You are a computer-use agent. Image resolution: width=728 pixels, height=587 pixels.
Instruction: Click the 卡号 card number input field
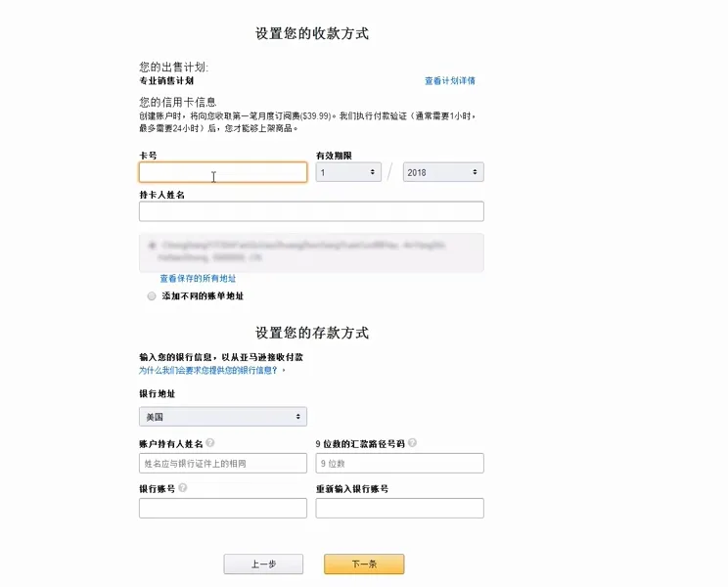point(223,172)
